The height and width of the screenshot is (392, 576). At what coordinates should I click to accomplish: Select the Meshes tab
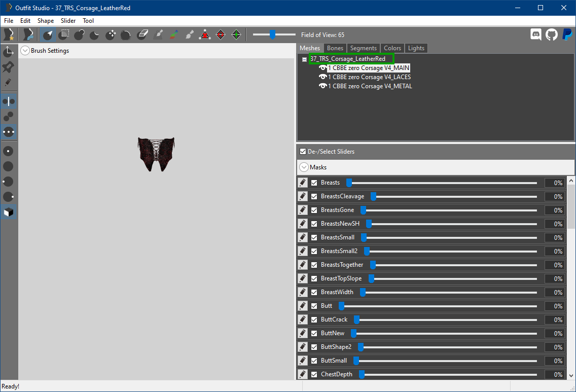[310, 48]
